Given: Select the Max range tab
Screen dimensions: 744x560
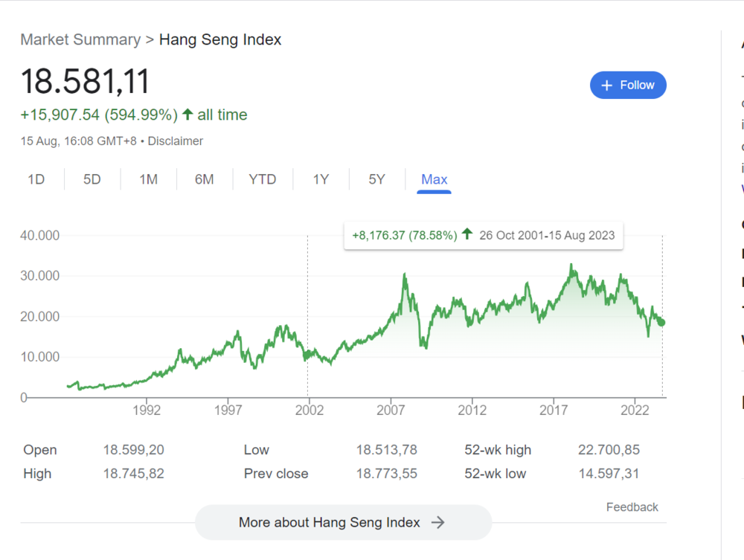Looking at the screenshot, I should 434,180.
